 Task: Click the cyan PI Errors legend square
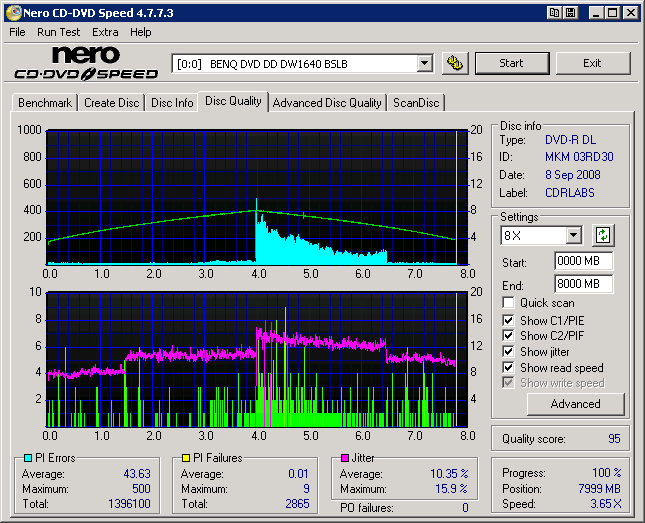point(27,458)
